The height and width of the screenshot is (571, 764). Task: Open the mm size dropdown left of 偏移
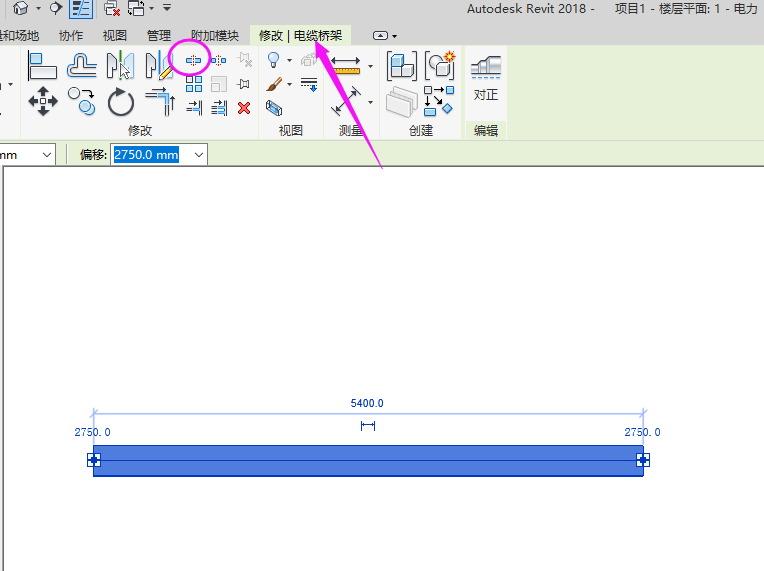pyautogui.click(x=47, y=155)
